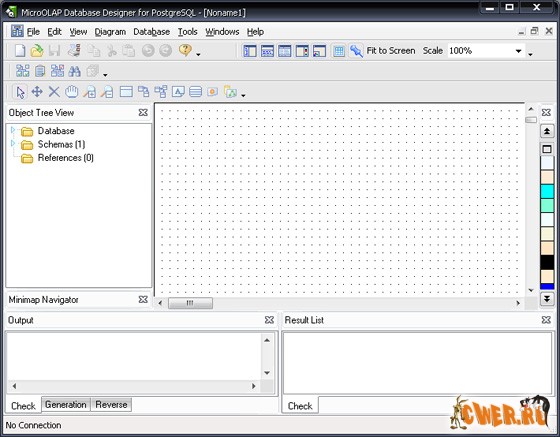The height and width of the screenshot is (437, 560).
Task: Choose the zoom in magnifier tool
Action: (x=89, y=92)
